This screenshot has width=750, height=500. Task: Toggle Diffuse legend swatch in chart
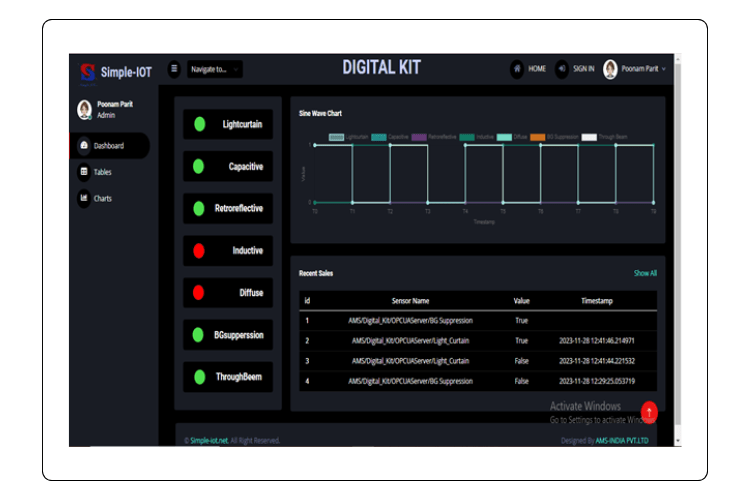(504, 137)
